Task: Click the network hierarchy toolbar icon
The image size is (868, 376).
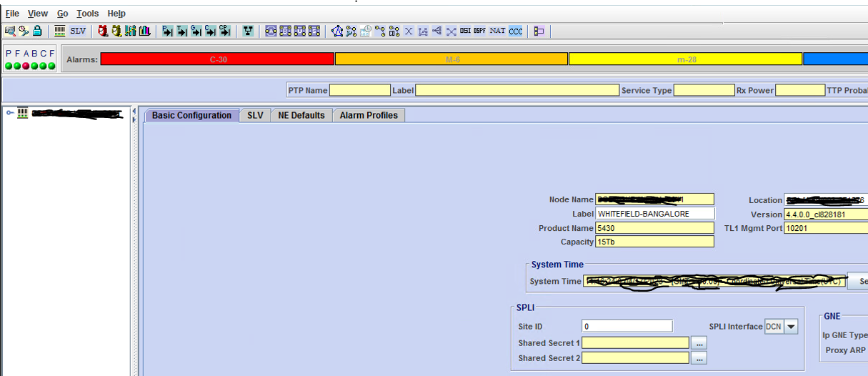Action: (x=248, y=31)
